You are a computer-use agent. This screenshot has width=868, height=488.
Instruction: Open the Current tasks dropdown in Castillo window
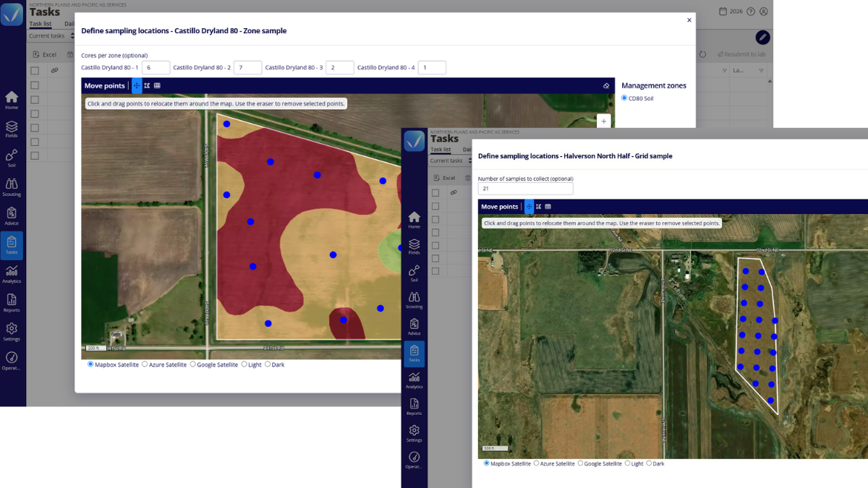point(51,36)
